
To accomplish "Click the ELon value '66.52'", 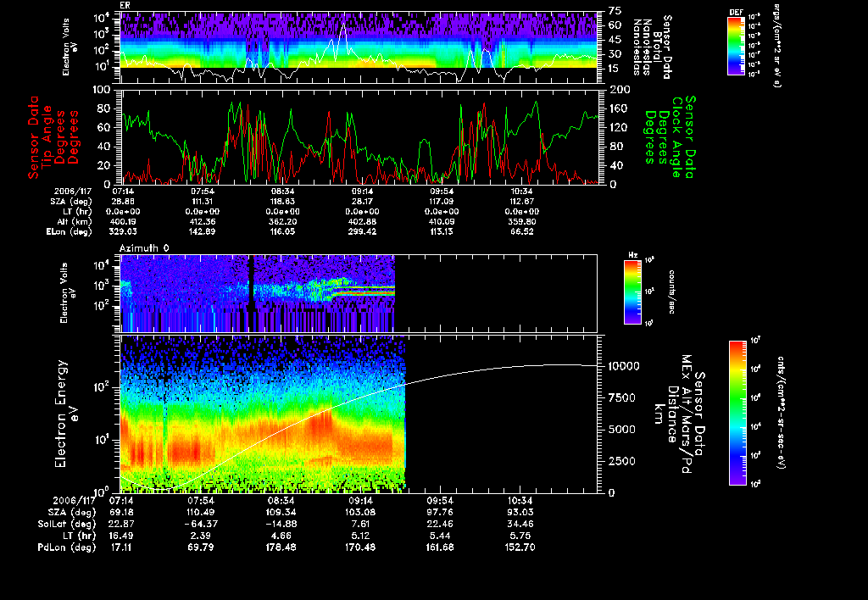I will [521, 231].
